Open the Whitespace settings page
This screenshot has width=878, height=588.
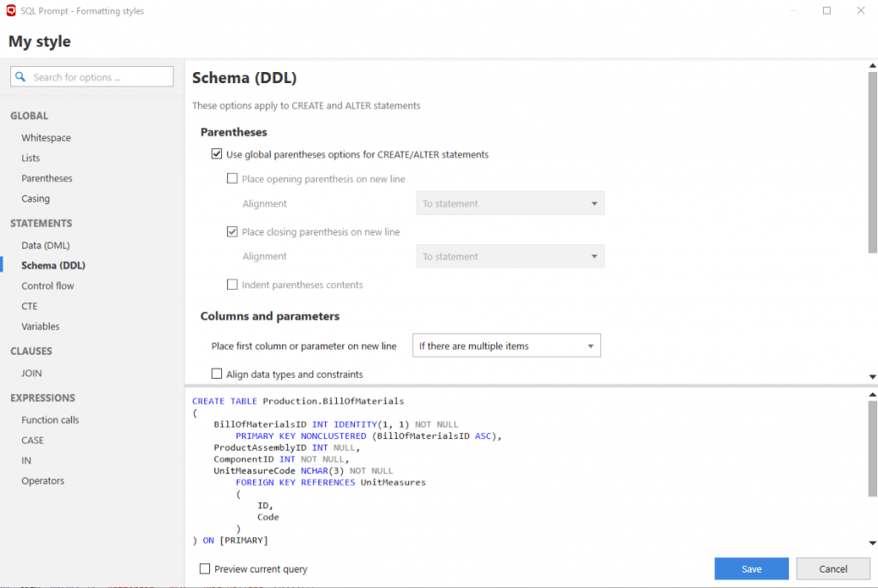[x=46, y=138]
